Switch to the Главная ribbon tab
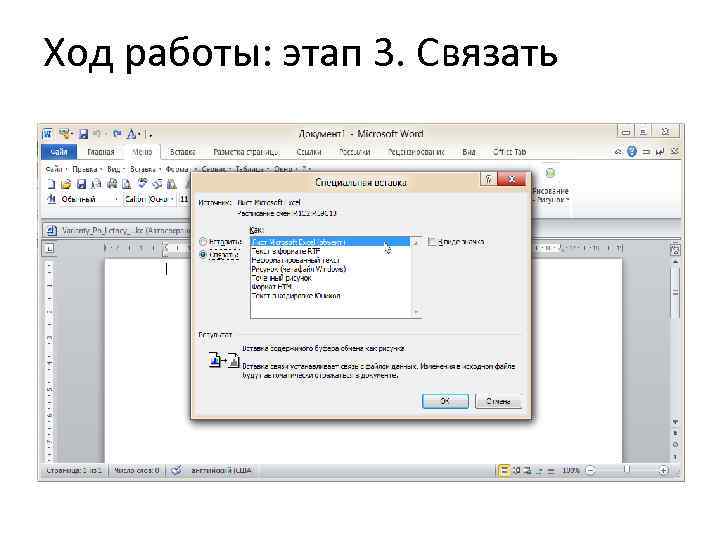 [x=101, y=152]
